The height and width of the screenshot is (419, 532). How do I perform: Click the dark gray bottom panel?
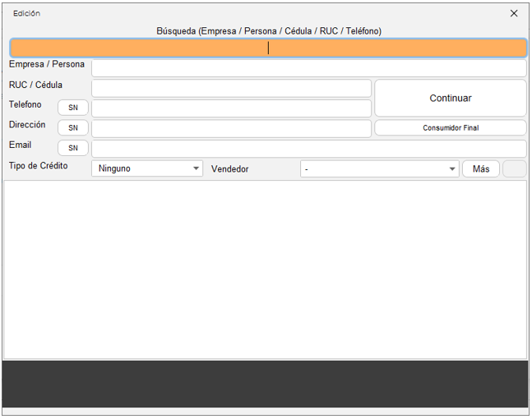265,384
